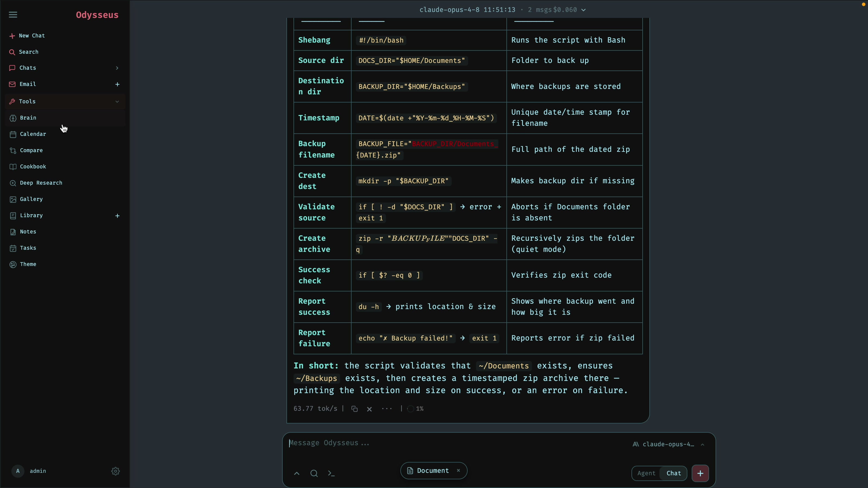Image resolution: width=868 pixels, height=488 pixels.
Task: Collapse the Tools section chevron
Action: pyautogui.click(x=117, y=101)
